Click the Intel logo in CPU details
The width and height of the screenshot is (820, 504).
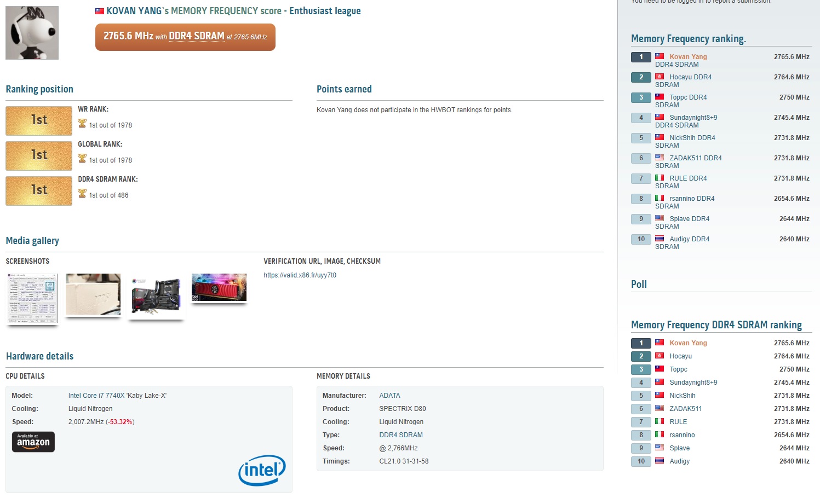pos(262,470)
